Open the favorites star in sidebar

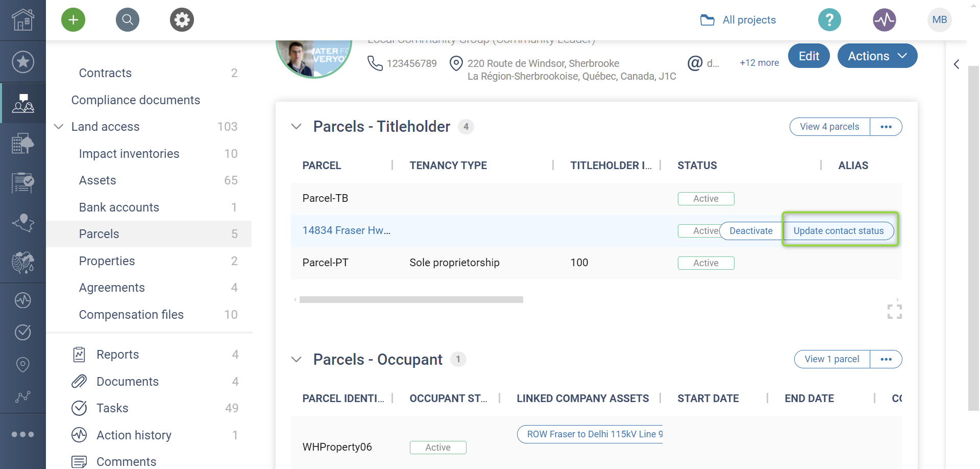[x=23, y=62]
